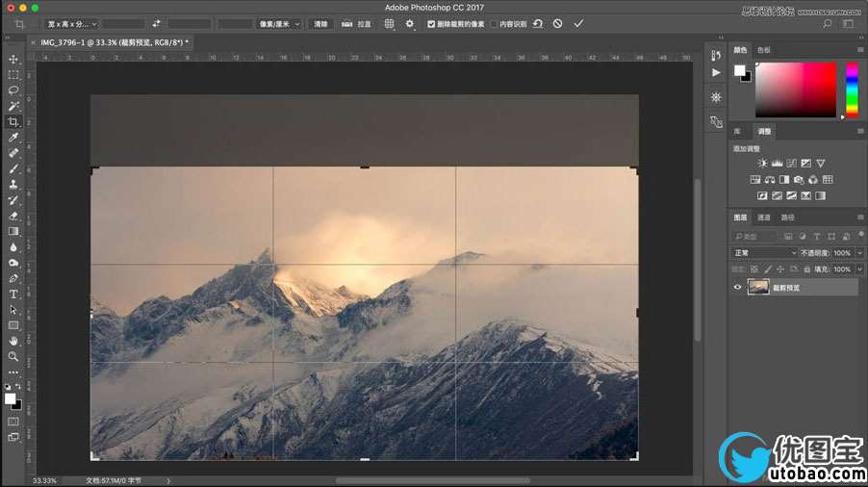Open the status bar info arrow
Image resolution: width=868 pixels, height=487 pixels.
click(168, 481)
